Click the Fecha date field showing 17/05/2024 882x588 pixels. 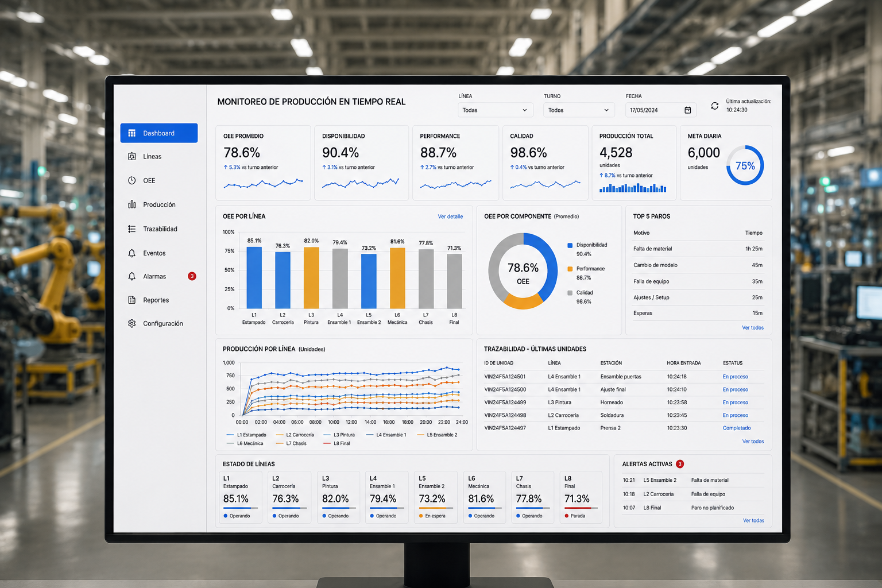[661, 110]
